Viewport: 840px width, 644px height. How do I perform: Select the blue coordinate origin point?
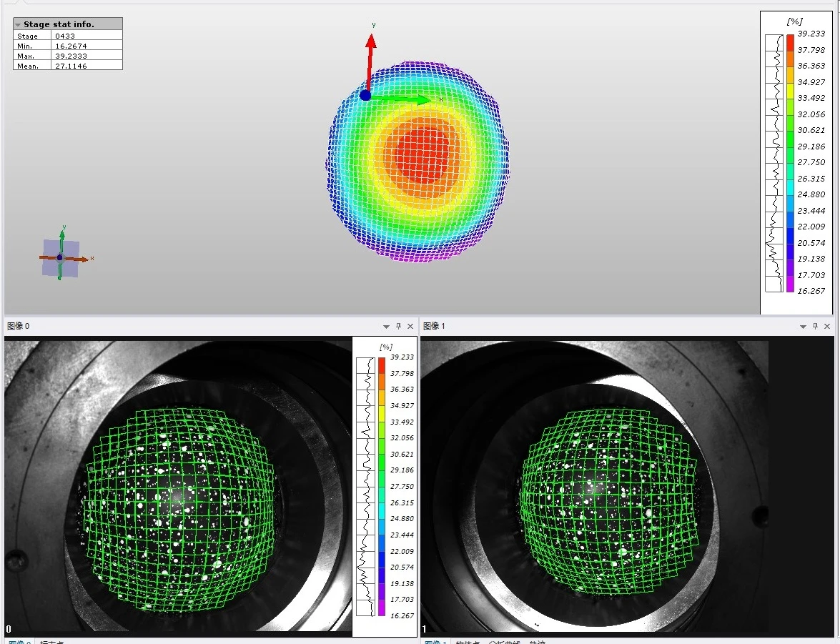(x=365, y=95)
